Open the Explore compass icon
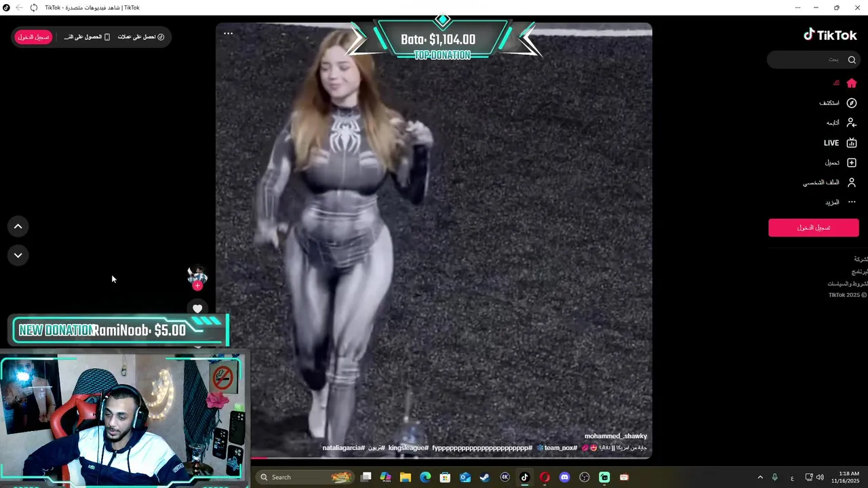 point(852,103)
